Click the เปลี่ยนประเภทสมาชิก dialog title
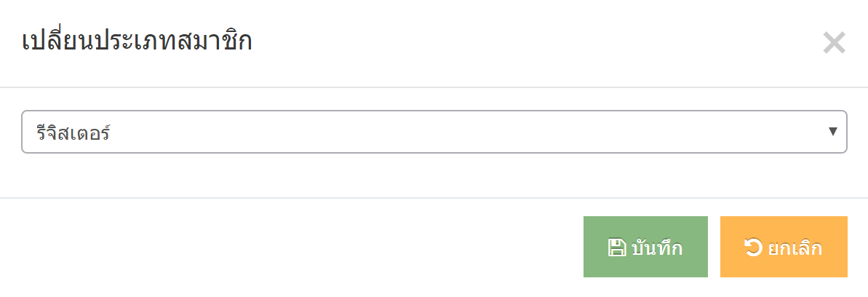Screen dimensions: 868x297 click(x=138, y=42)
